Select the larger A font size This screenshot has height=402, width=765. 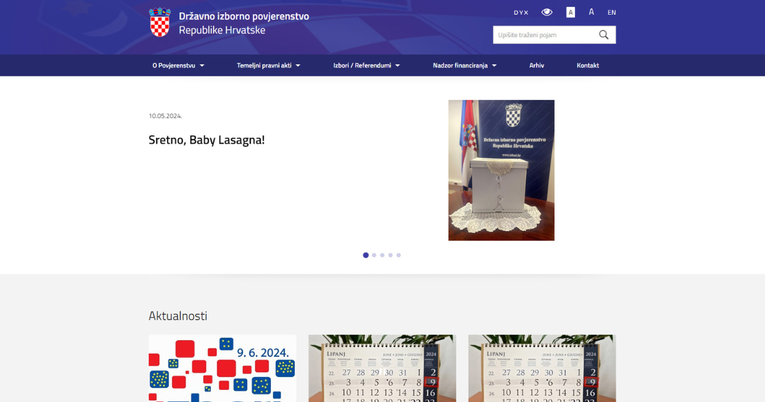[591, 12]
